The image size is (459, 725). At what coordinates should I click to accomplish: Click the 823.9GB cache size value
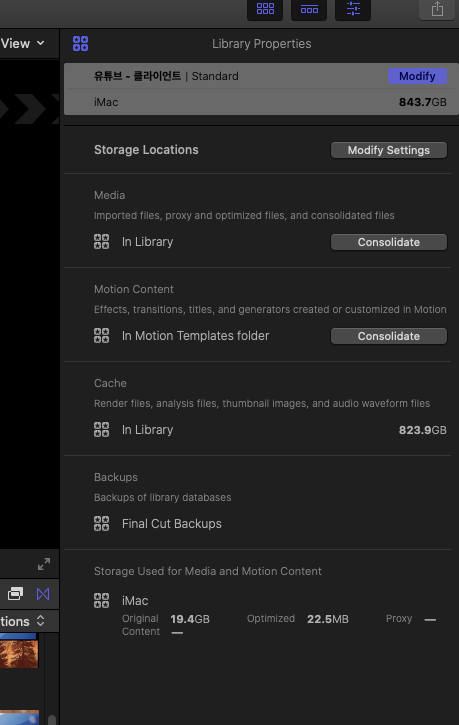(422, 430)
